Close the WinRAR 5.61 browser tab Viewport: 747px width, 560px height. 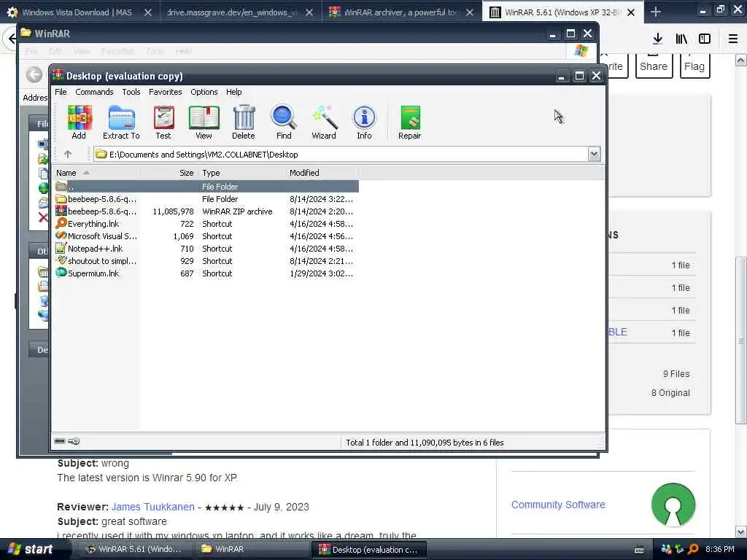(631, 12)
